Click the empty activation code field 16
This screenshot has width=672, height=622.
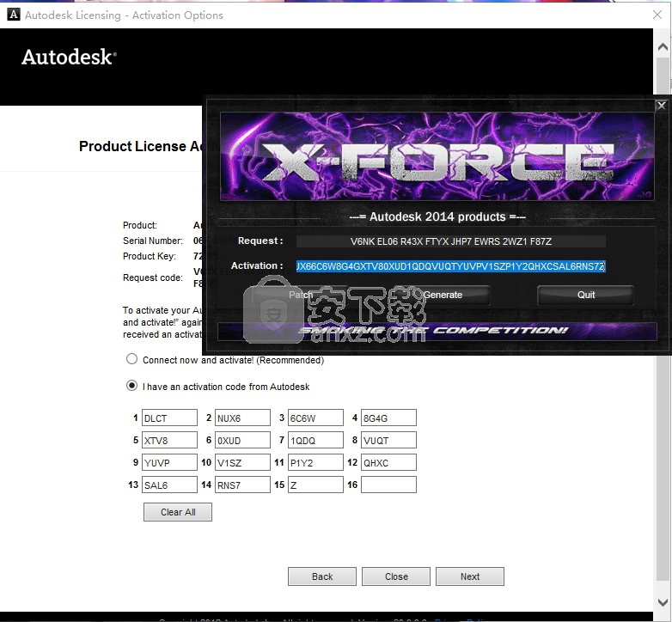click(388, 485)
